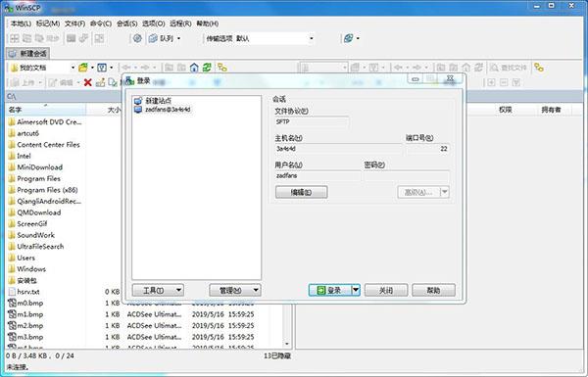Open the dropdown arrow beside the 登录 button
588x377 pixels.
click(x=356, y=290)
